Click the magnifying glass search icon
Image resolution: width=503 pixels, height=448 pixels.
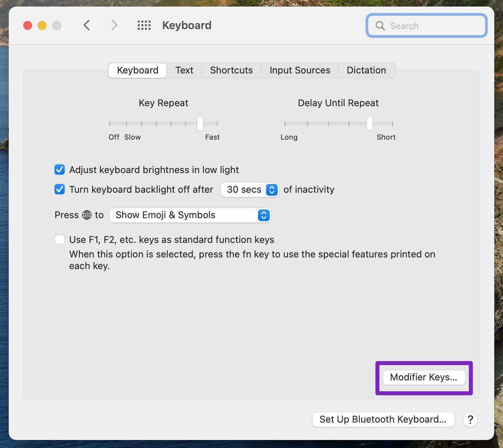(x=380, y=25)
